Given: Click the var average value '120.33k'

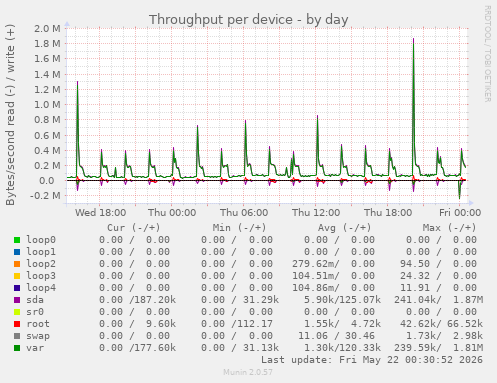Looking at the screenshot, I should pos(360,348).
